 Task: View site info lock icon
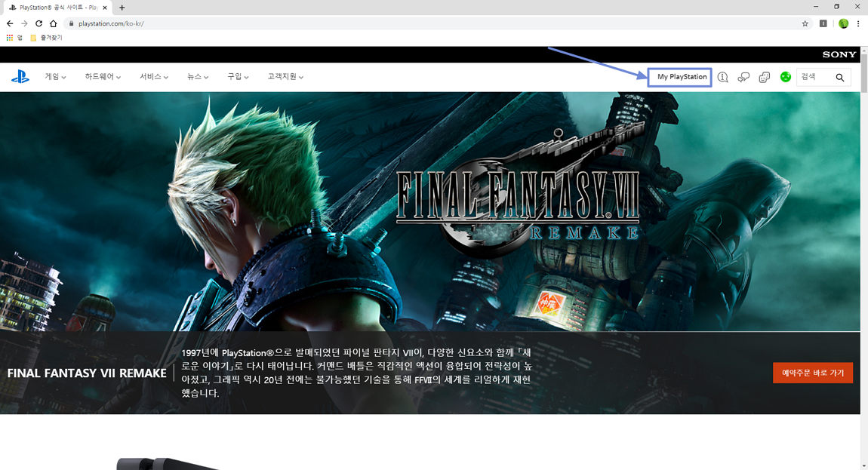tap(72, 23)
